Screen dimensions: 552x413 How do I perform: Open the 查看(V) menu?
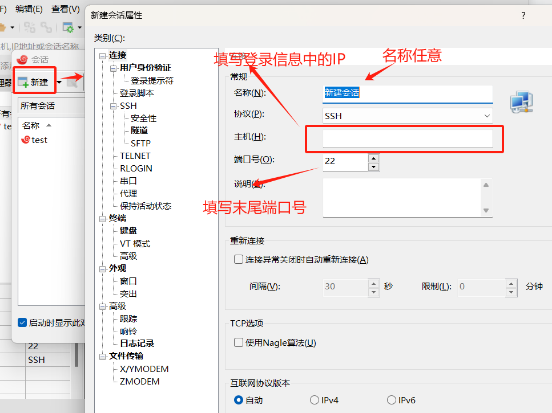tap(66, 9)
